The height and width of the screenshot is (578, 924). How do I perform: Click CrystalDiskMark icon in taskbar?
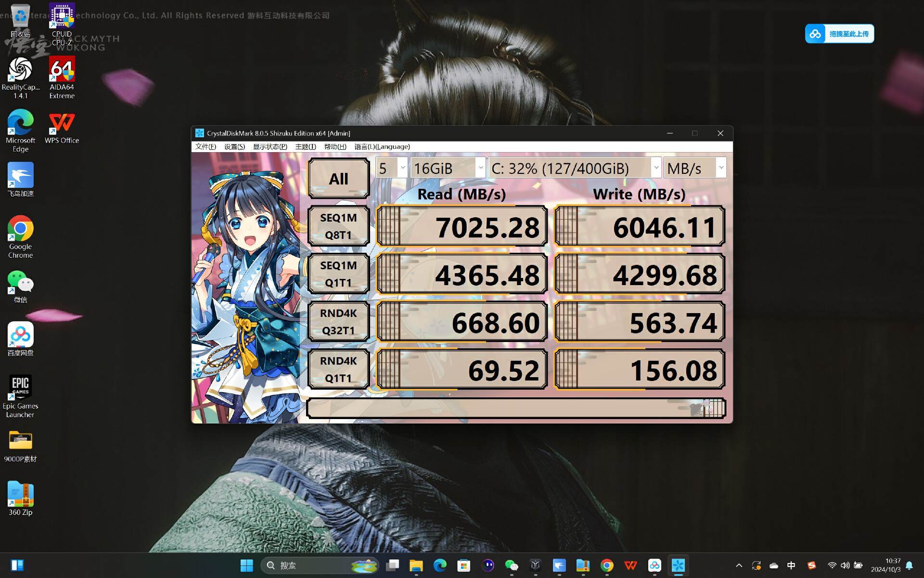(678, 565)
